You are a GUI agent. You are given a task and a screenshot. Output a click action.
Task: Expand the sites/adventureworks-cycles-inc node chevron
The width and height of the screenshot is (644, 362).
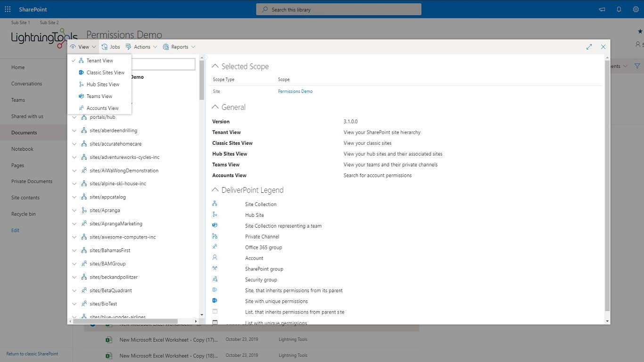pos(74,157)
